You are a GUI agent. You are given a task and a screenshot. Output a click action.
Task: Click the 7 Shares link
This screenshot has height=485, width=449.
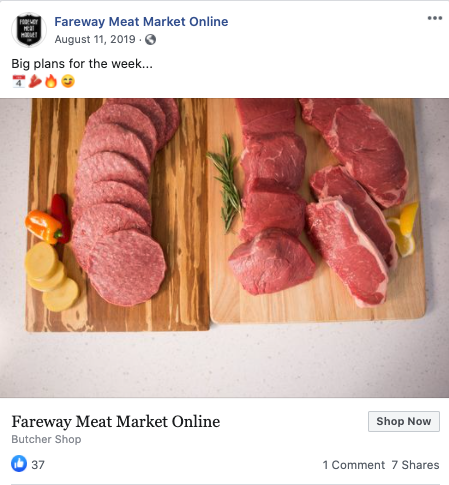[x=415, y=465]
